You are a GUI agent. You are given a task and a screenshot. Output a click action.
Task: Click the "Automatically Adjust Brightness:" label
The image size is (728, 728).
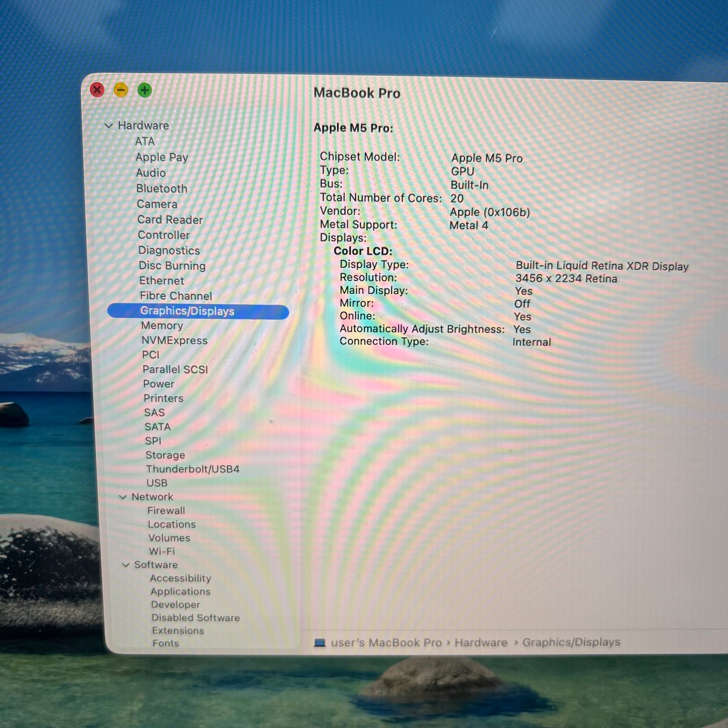(422, 329)
